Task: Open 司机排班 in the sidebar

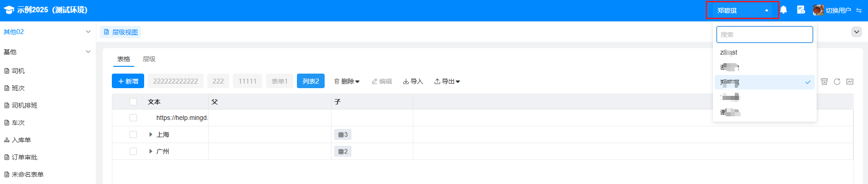Action: click(25, 105)
